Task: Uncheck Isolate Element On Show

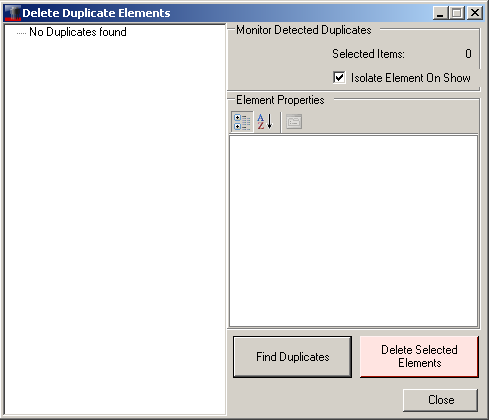Action: pyautogui.click(x=339, y=78)
